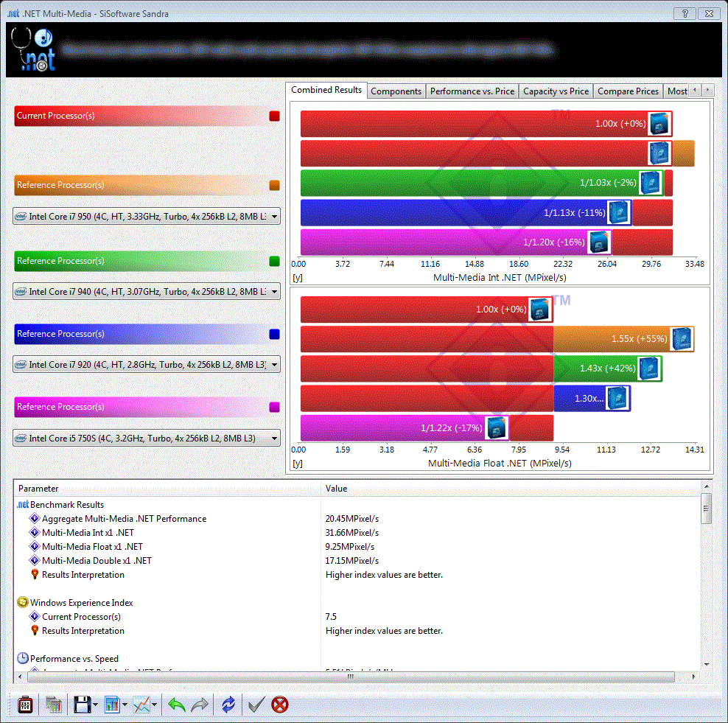Click the red cancel cross icon
Image resolution: width=728 pixels, height=723 pixels.
coord(279,705)
